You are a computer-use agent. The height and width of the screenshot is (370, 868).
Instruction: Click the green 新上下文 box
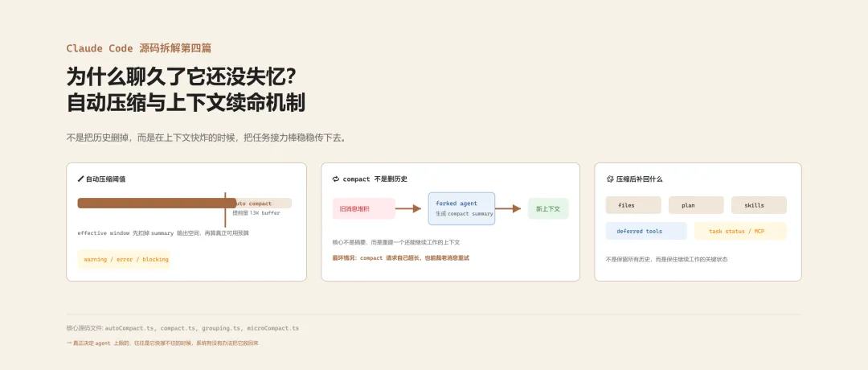pos(548,209)
